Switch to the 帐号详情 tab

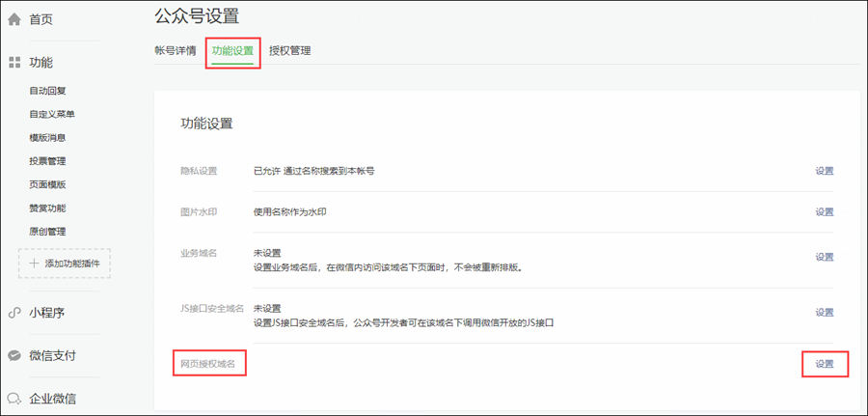coord(176,50)
